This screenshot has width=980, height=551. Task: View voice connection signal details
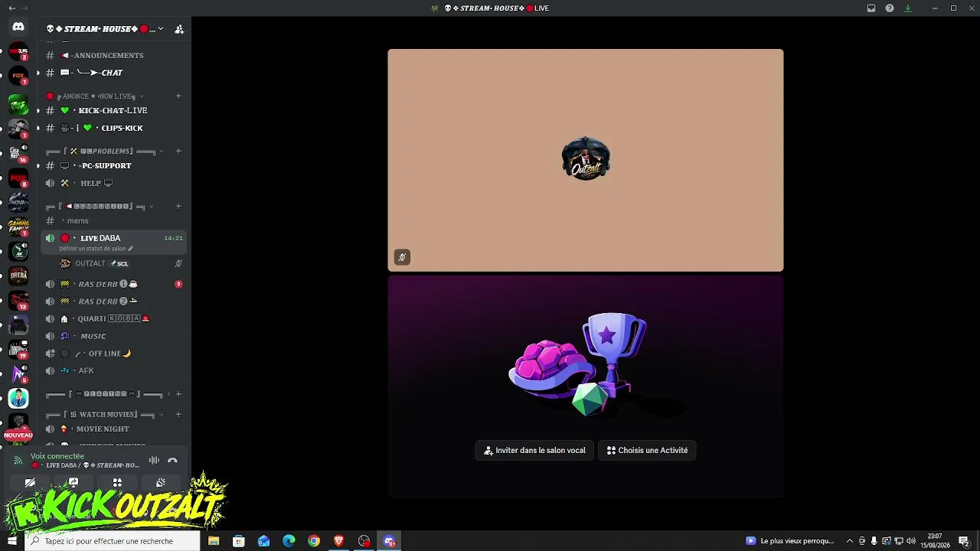[x=18, y=461]
